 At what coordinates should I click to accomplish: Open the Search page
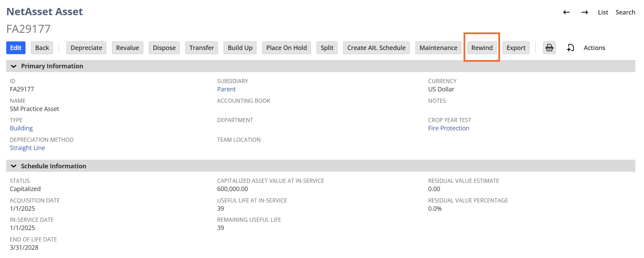(625, 12)
